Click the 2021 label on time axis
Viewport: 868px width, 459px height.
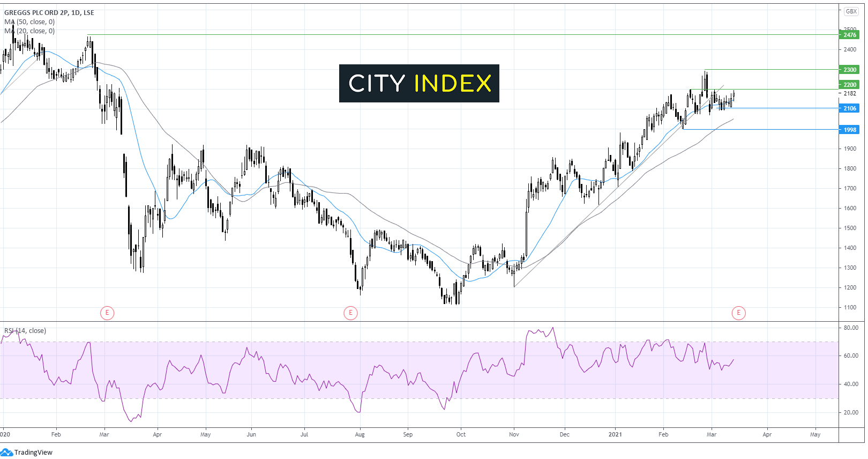click(x=615, y=434)
